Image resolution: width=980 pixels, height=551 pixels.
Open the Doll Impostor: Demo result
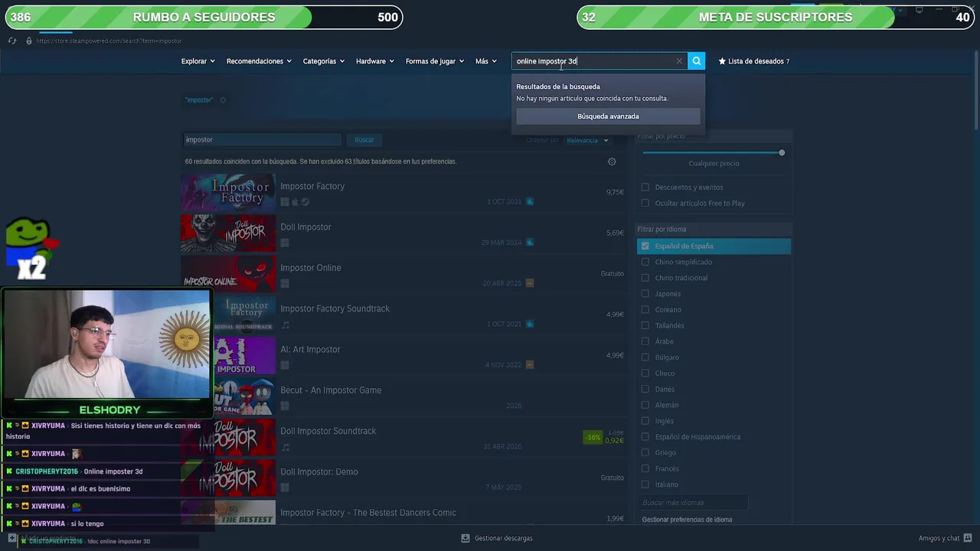404,479
